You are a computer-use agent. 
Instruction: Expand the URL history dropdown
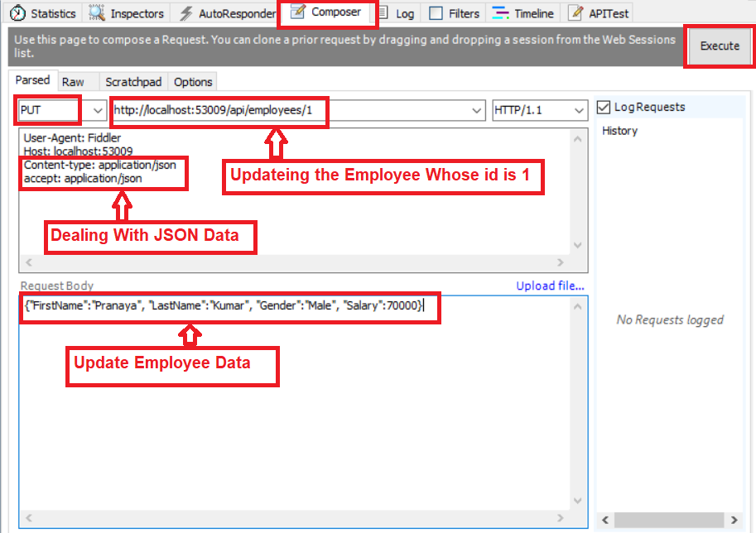(x=476, y=110)
